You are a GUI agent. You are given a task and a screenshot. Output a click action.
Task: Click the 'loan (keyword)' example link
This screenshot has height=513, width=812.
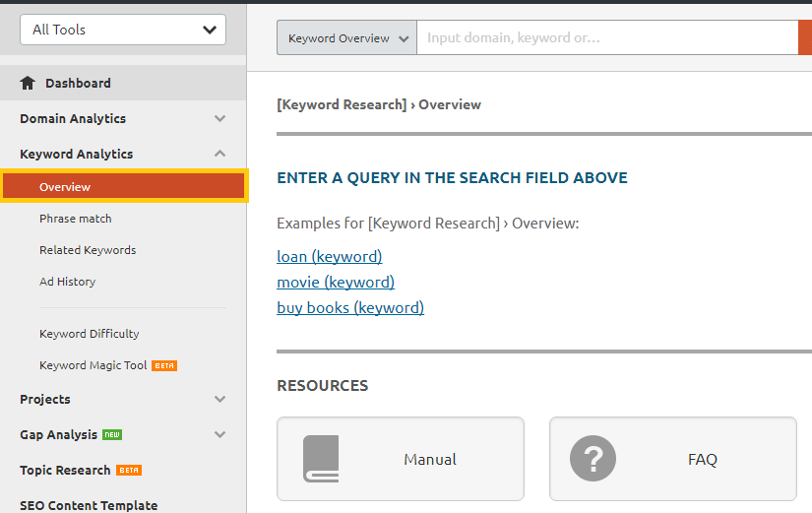click(330, 256)
